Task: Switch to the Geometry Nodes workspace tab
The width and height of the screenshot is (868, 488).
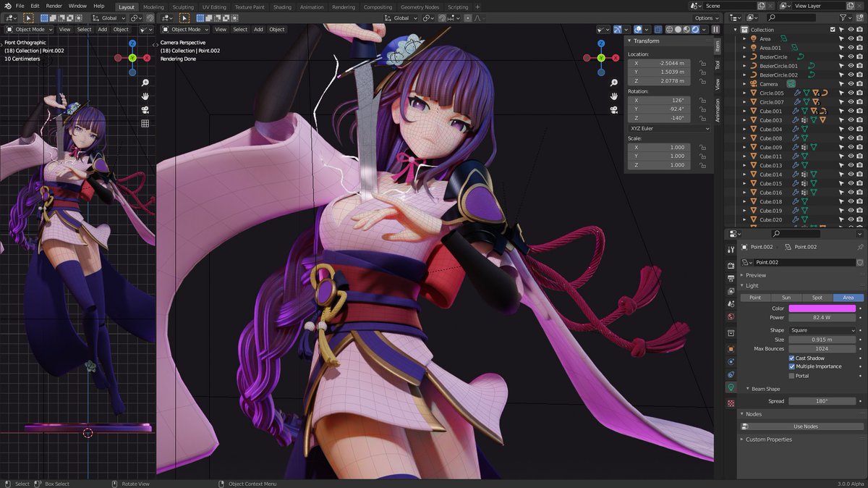Action: tap(420, 7)
